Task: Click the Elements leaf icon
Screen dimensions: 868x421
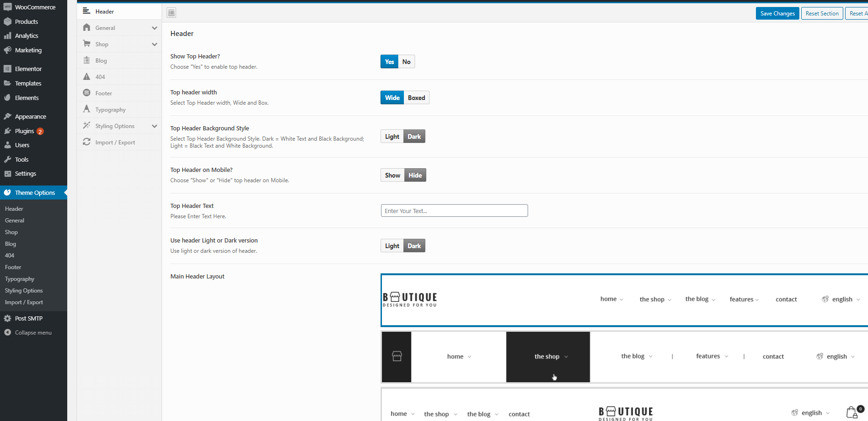Action: click(x=7, y=98)
